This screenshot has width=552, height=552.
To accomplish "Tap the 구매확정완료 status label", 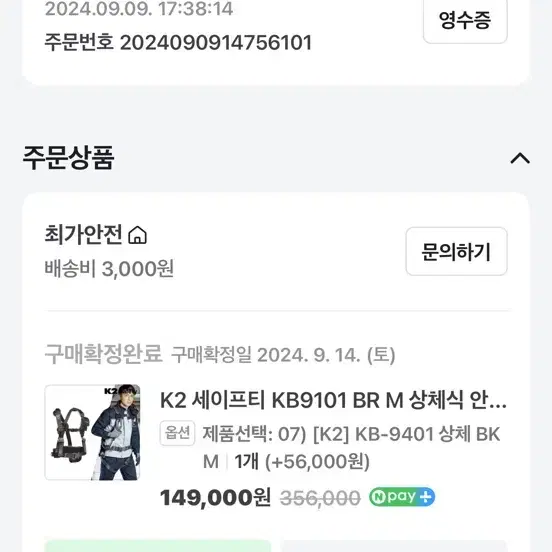I will [104, 354].
